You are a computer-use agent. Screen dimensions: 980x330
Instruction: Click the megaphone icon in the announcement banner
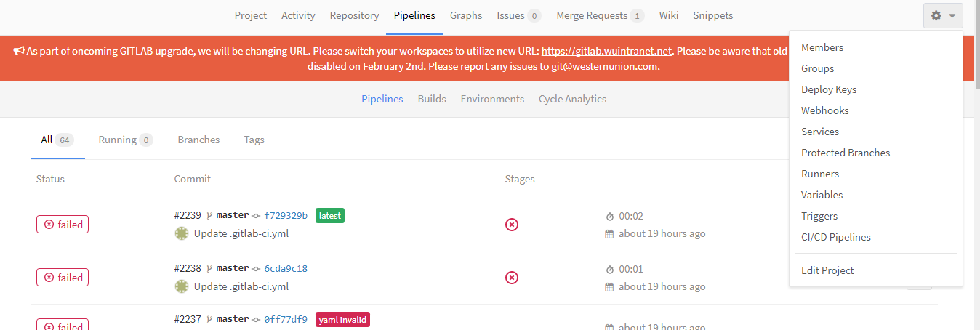[x=19, y=52]
